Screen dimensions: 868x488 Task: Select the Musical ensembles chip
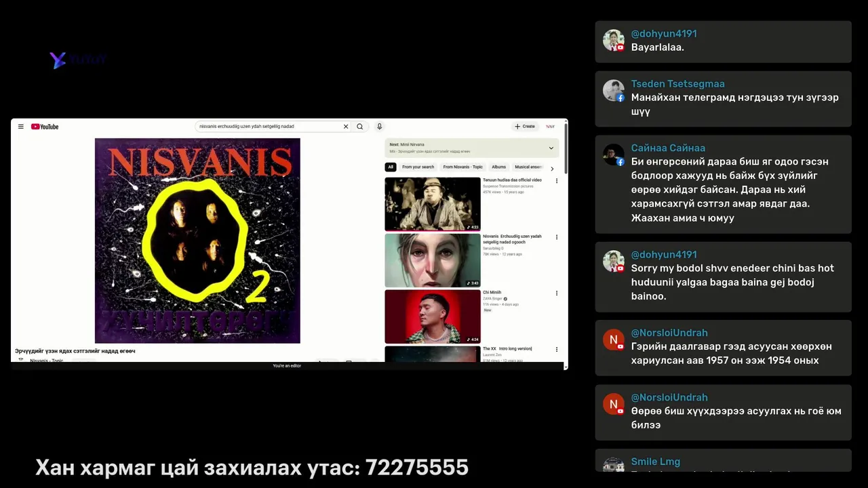point(528,167)
